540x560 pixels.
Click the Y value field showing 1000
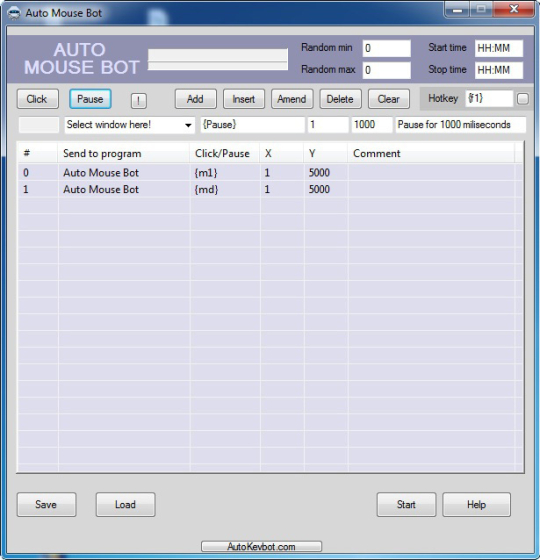[x=372, y=125]
